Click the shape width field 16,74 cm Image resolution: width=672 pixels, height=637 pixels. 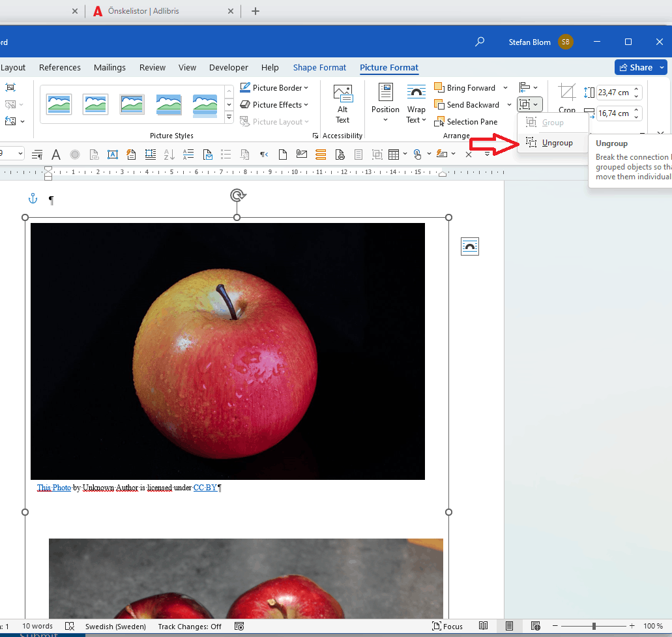point(613,113)
